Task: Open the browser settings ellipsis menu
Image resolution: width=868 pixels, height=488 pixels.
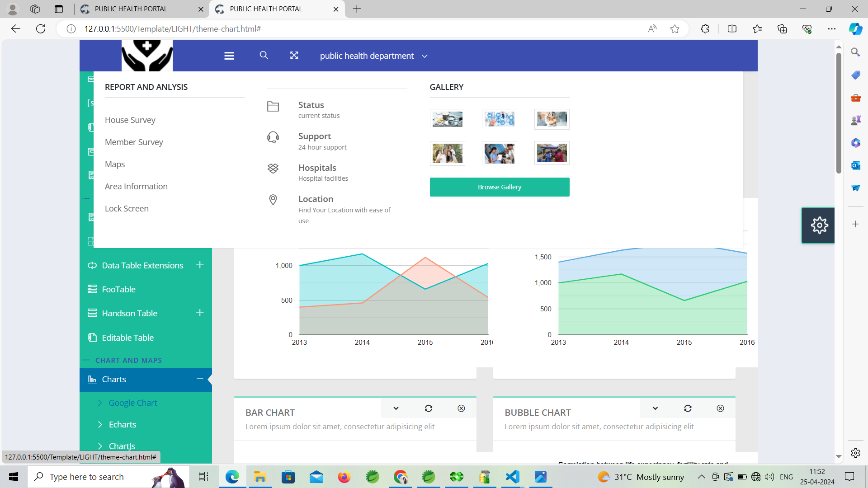Action: pos(831,28)
